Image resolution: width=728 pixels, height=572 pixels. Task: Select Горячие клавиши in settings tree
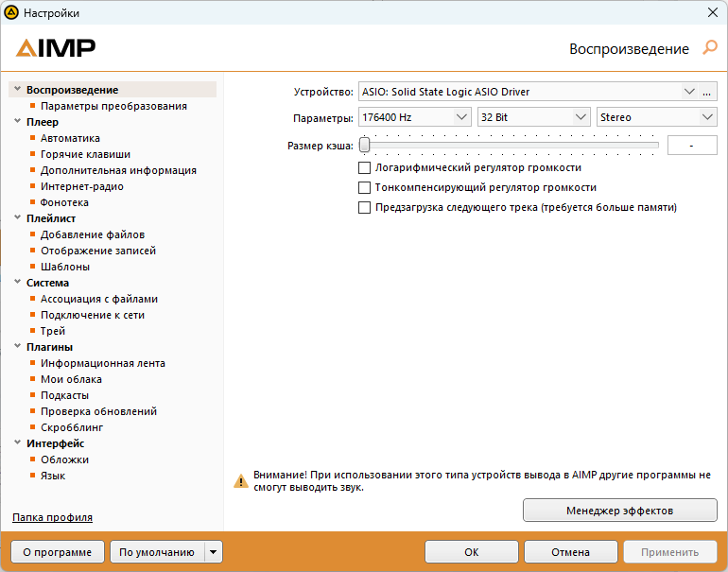tap(85, 154)
